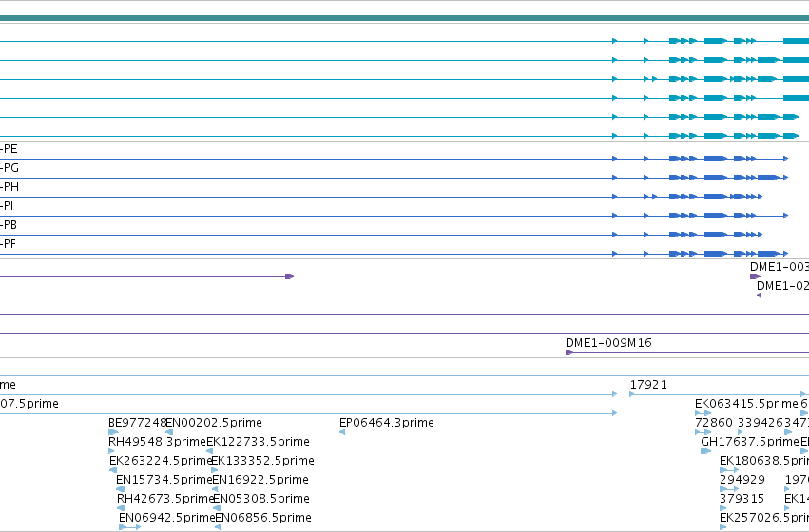Select the EK122733.5prime EST label
The height and width of the screenshot is (532, 809).
point(258,442)
